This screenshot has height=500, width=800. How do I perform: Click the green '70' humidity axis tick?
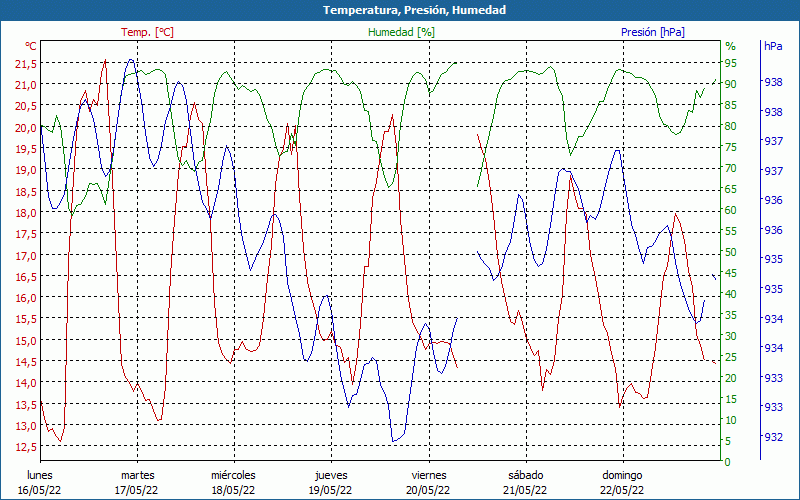coord(731,168)
